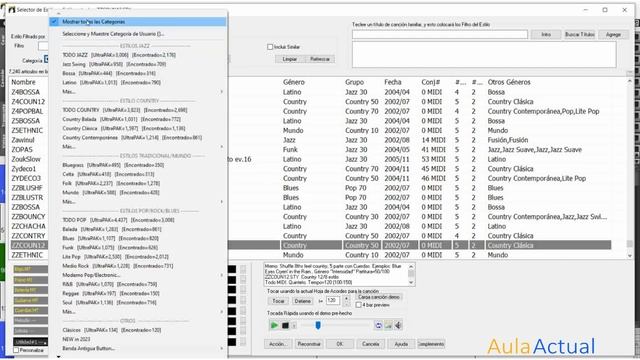Select Country Contemporánea menu entry
640x360 pixels.
pyautogui.click(x=138, y=138)
